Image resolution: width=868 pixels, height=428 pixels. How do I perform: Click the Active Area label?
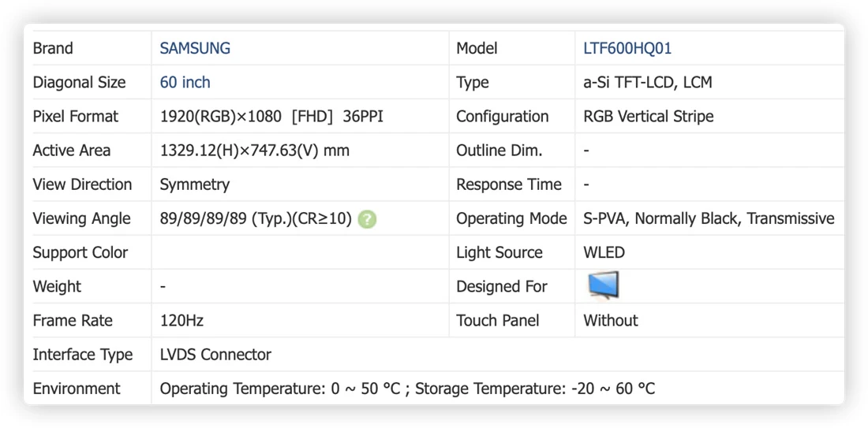point(71,151)
